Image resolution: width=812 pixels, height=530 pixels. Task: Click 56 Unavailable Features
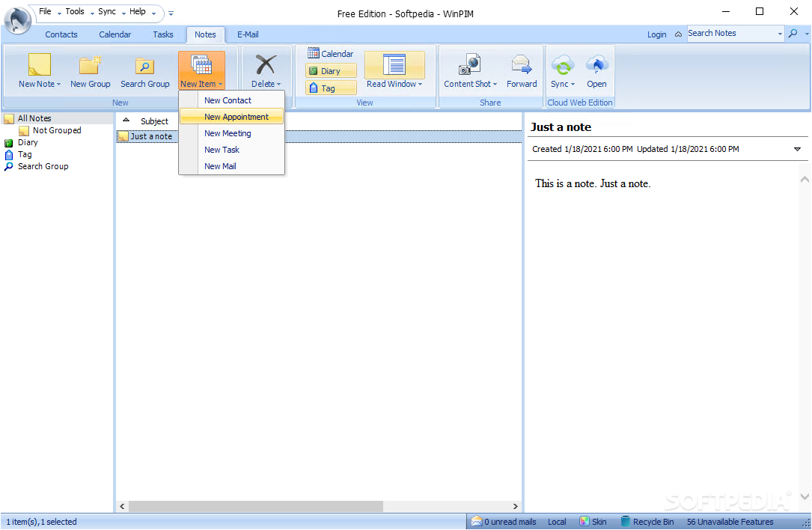730,521
